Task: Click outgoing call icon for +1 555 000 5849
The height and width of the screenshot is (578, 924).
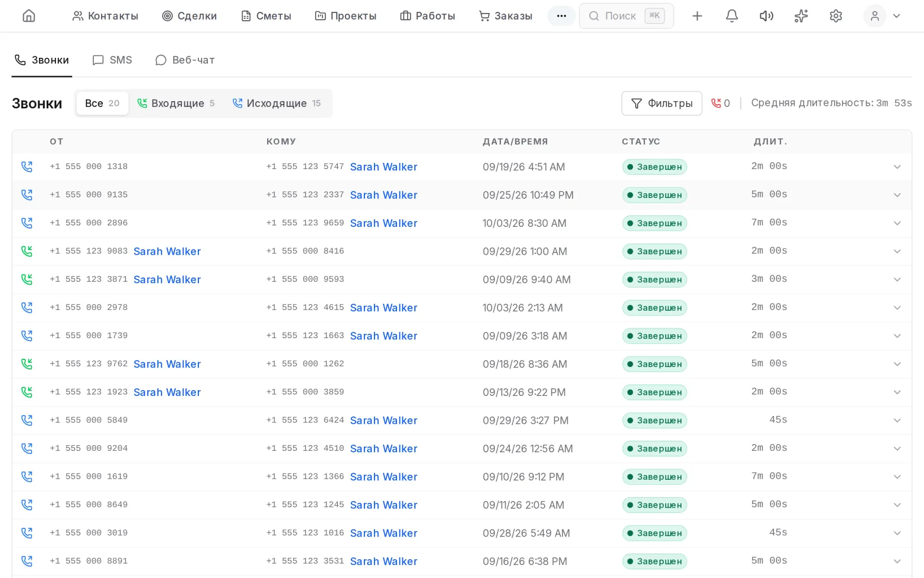Action: (27, 420)
